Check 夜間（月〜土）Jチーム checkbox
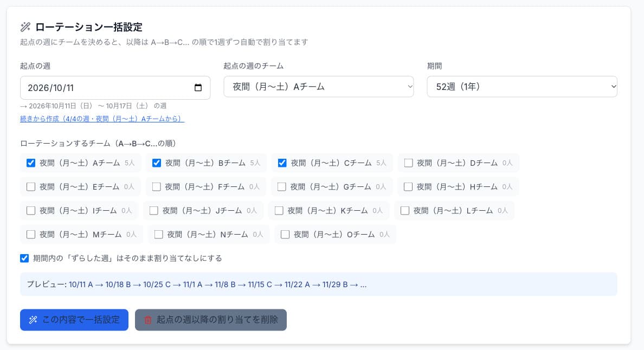Viewport: 644px width, 350px height. (153, 211)
